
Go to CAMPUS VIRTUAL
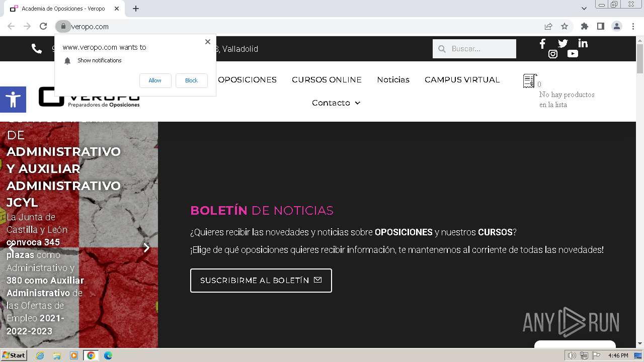(x=462, y=79)
